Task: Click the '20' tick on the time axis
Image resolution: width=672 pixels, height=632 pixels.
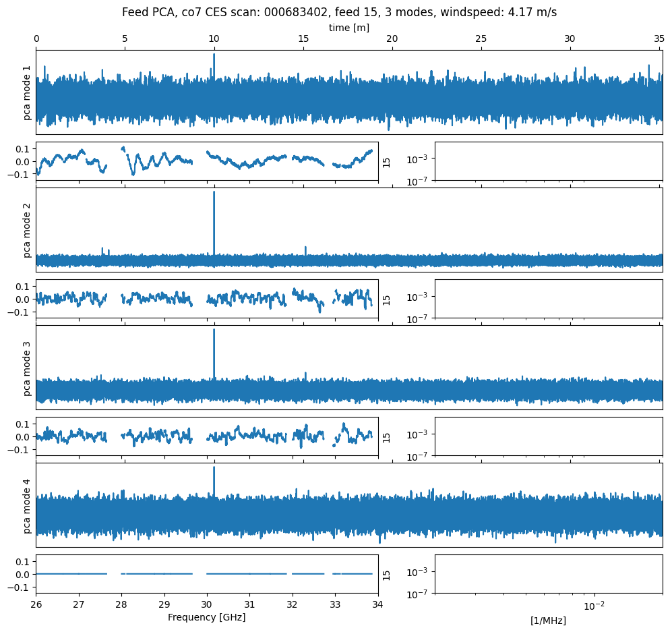Action: click(392, 40)
